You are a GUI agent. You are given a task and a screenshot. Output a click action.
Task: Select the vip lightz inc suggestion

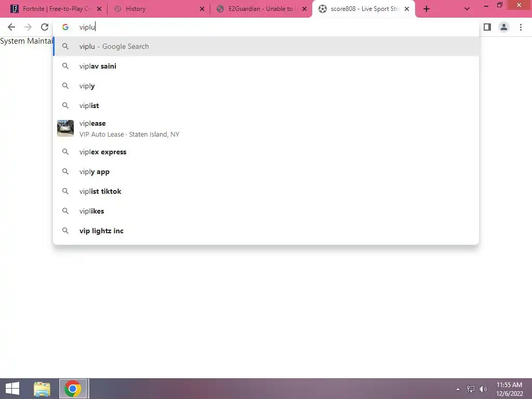[x=266, y=231]
